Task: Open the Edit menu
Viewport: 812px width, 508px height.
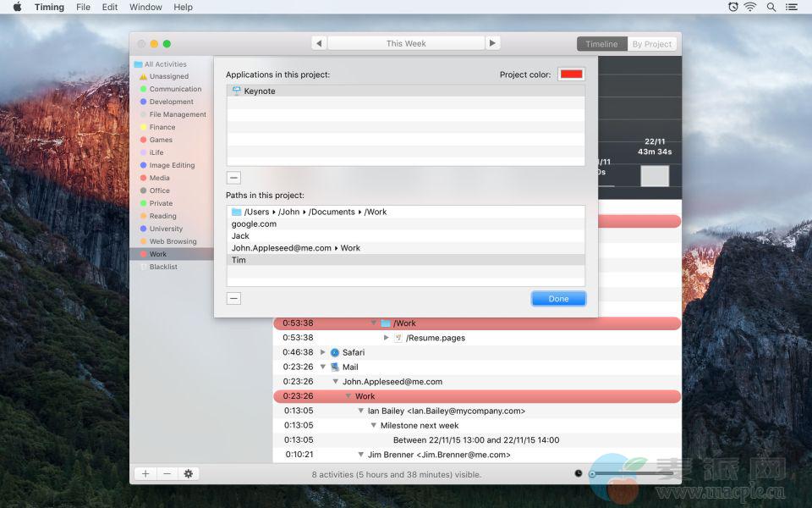Action: (110, 7)
